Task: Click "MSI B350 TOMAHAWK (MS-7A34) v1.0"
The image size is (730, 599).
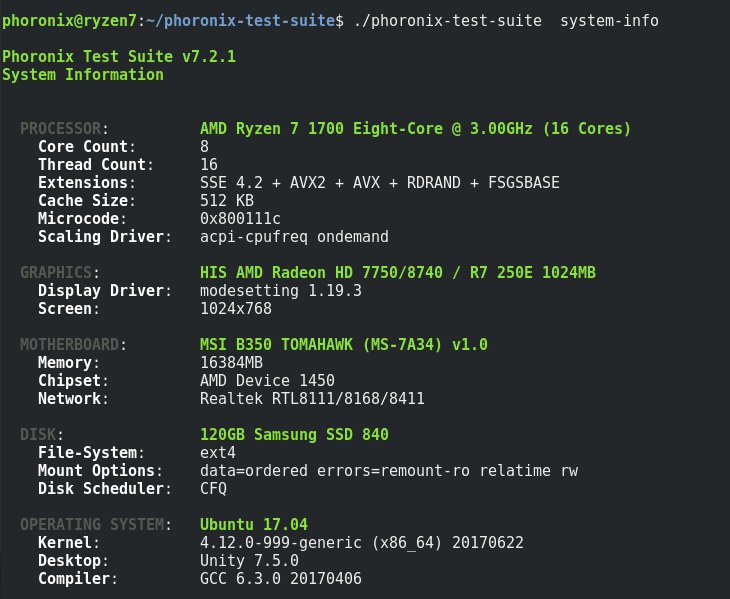Action: click(344, 345)
